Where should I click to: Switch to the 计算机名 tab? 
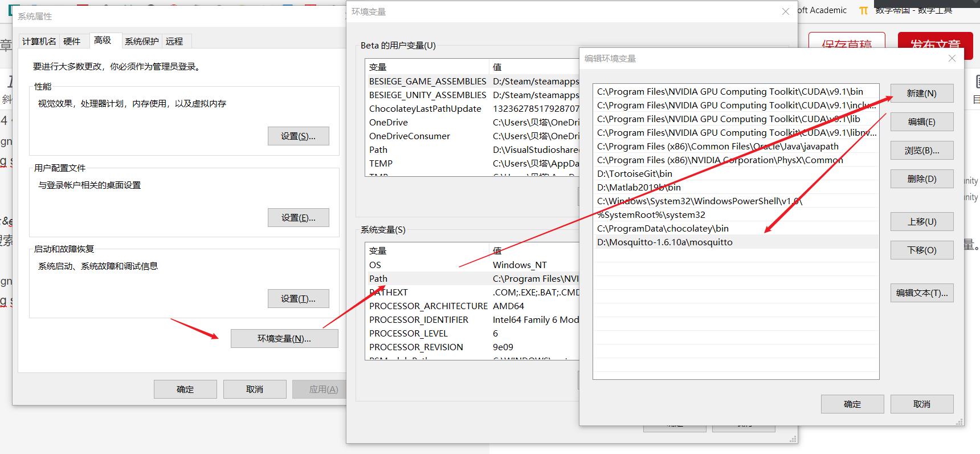[x=39, y=42]
